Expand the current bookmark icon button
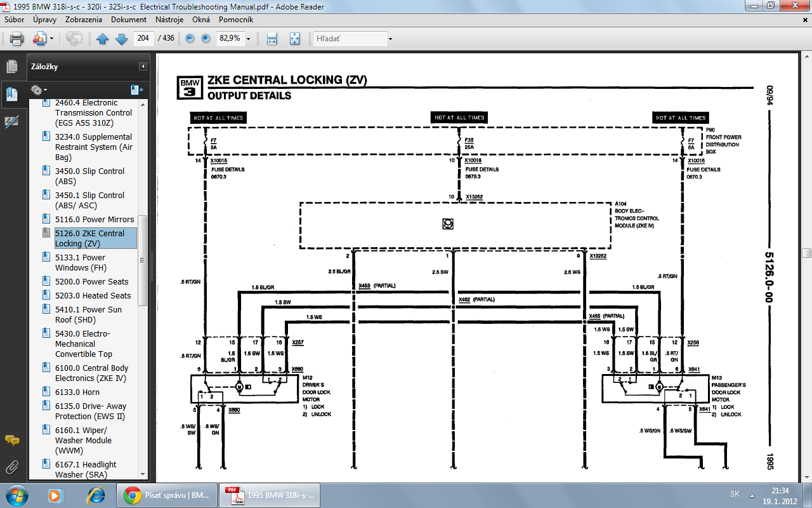The width and height of the screenshot is (812, 508). coord(136,90)
